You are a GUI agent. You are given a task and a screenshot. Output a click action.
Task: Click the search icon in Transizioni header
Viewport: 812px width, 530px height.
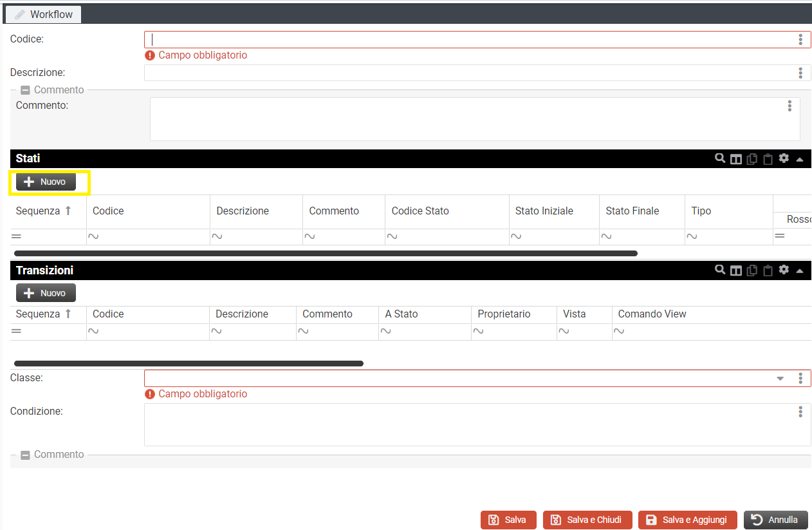[720, 270]
